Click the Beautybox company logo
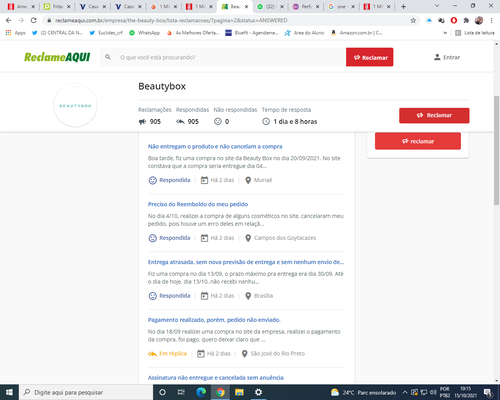The width and height of the screenshot is (500, 400). click(75, 105)
